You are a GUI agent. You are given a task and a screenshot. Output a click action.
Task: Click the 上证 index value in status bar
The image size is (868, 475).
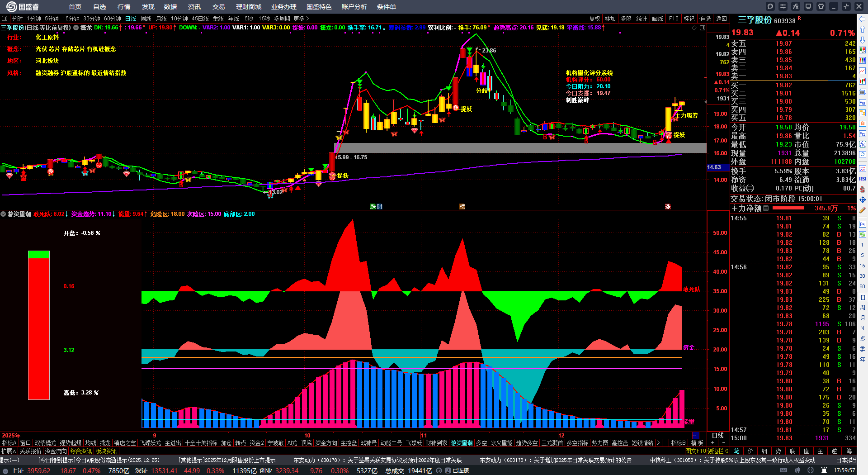[x=39, y=470]
